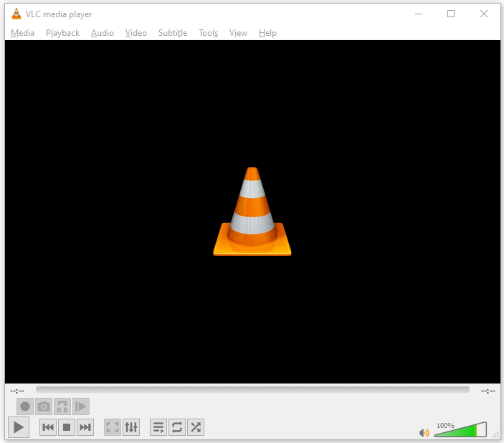Toggle loop repeat mode
This screenshot has width=504, height=443.
[x=177, y=427]
